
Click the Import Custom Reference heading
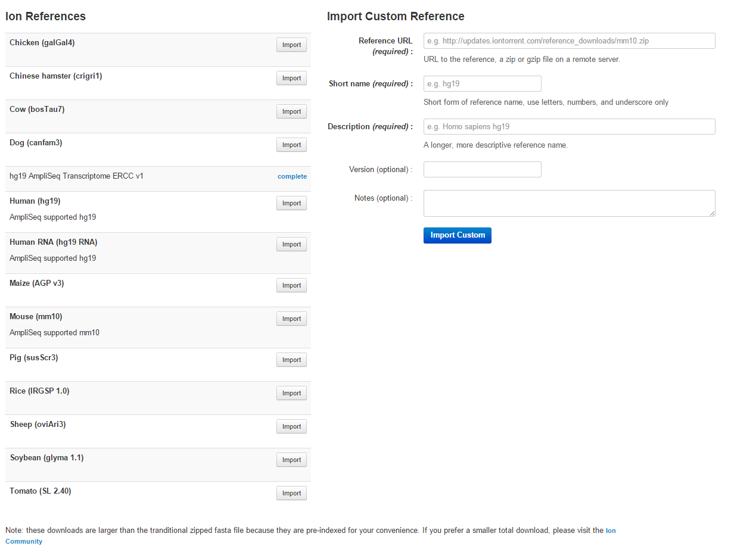click(396, 17)
